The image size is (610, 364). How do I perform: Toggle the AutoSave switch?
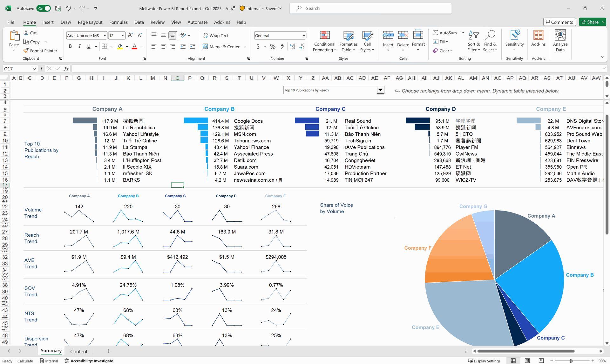click(44, 9)
